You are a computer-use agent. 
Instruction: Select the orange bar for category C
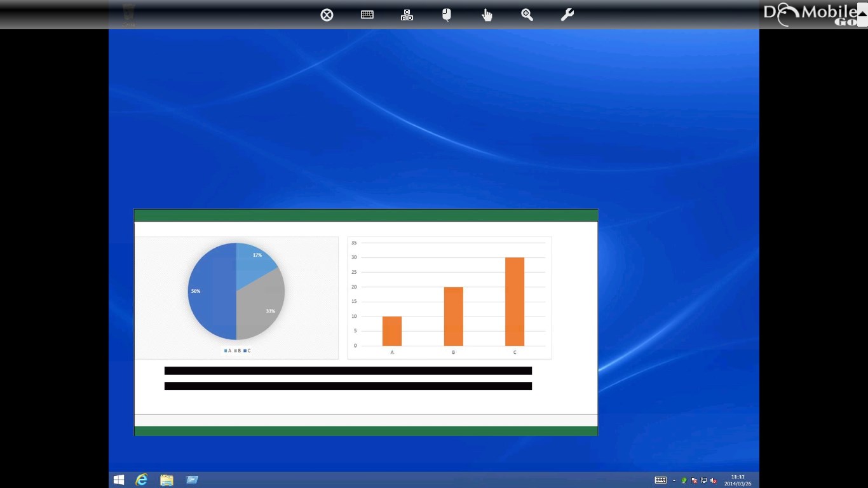[x=515, y=302]
